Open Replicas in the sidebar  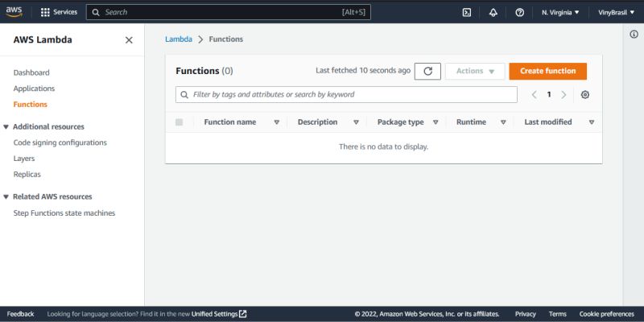click(x=27, y=174)
